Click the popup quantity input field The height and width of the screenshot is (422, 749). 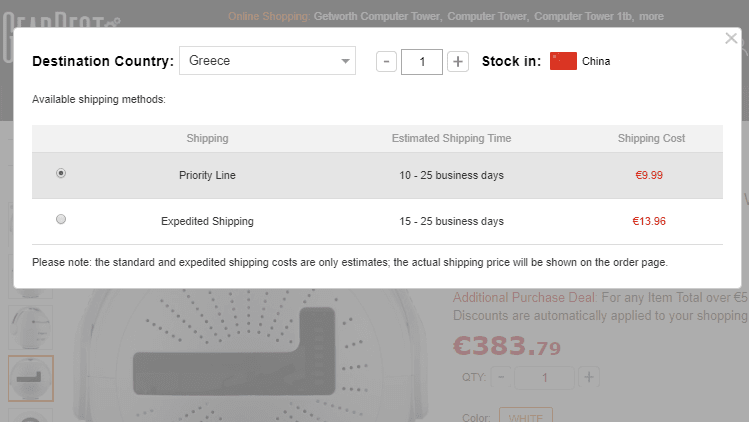422,61
